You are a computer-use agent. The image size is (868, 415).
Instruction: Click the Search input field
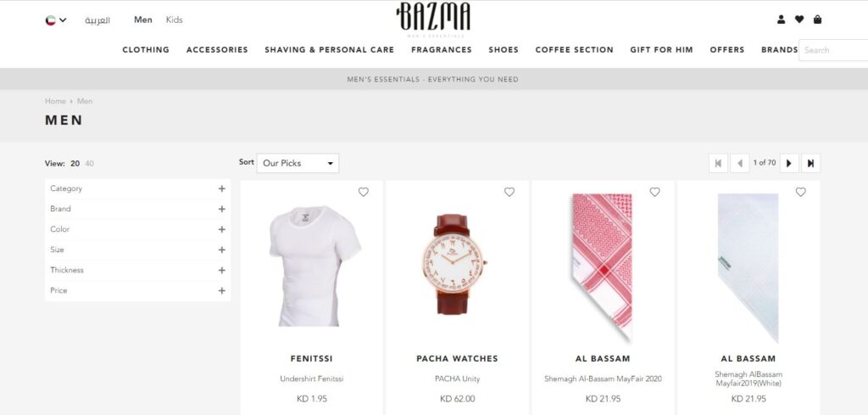pos(833,50)
